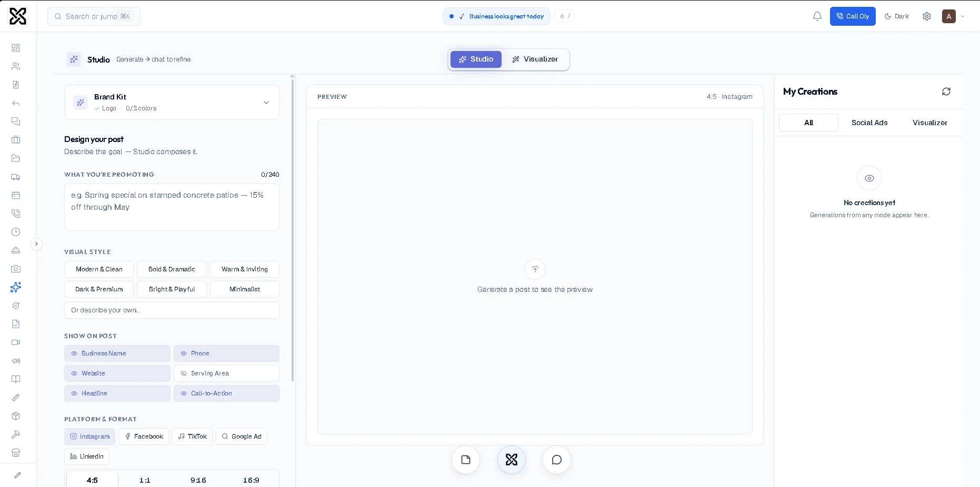
Task: Toggle Website visibility on post
Action: pyautogui.click(x=117, y=373)
